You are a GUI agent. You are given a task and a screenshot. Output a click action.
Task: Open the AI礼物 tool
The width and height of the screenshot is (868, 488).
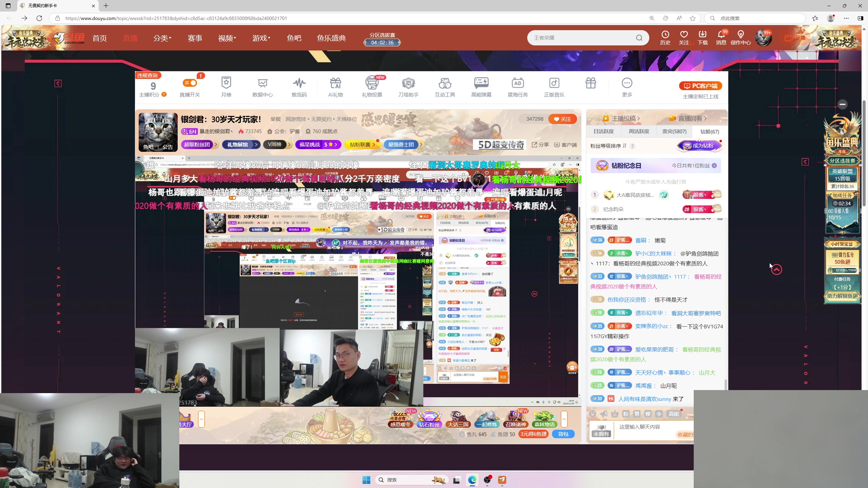pos(335,87)
